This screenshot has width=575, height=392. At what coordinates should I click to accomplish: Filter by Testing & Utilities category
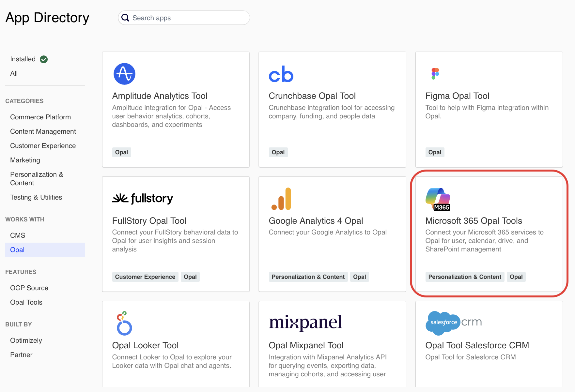point(36,197)
